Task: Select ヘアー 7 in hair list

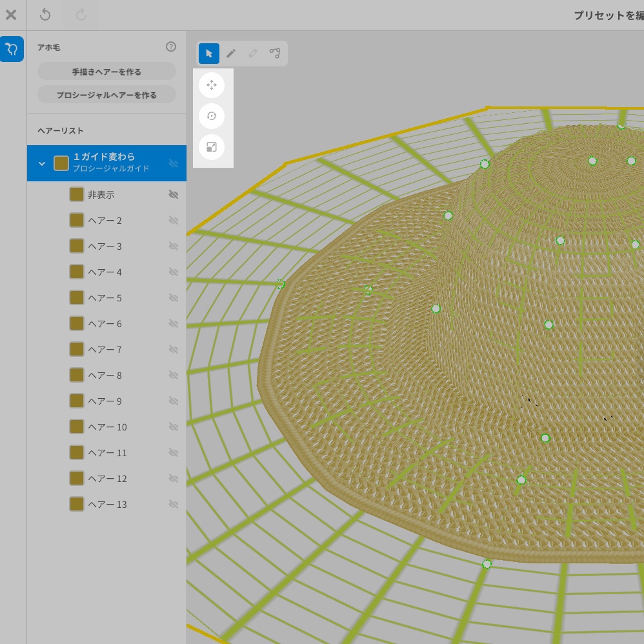Action: click(x=106, y=350)
